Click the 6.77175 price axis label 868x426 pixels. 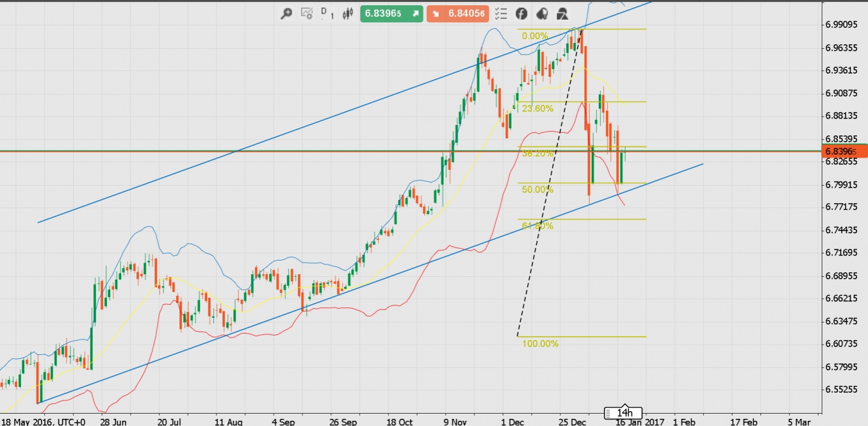pos(841,206)
